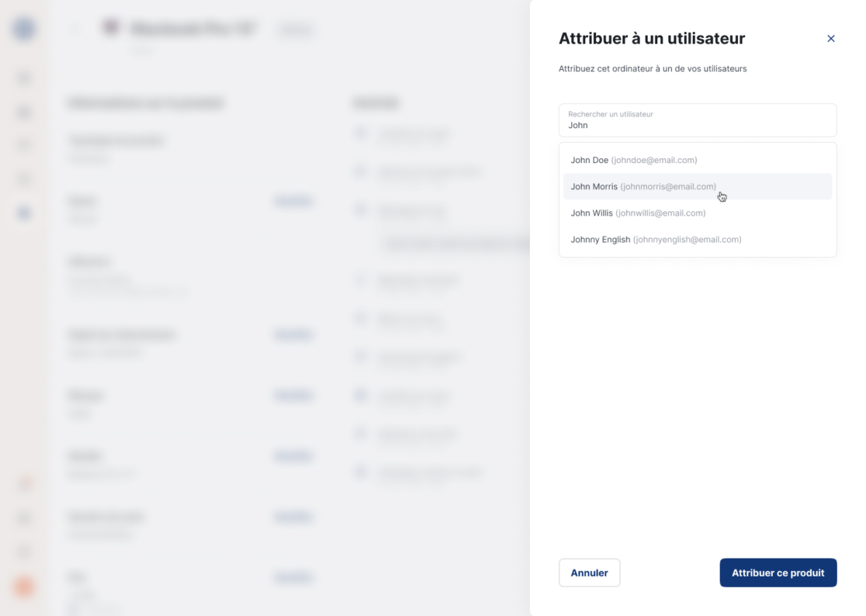The width and height of the screenshot is (866, 616).
Task: Click the small red icon in lower sidebar
Action: click(x=24, y=483)
